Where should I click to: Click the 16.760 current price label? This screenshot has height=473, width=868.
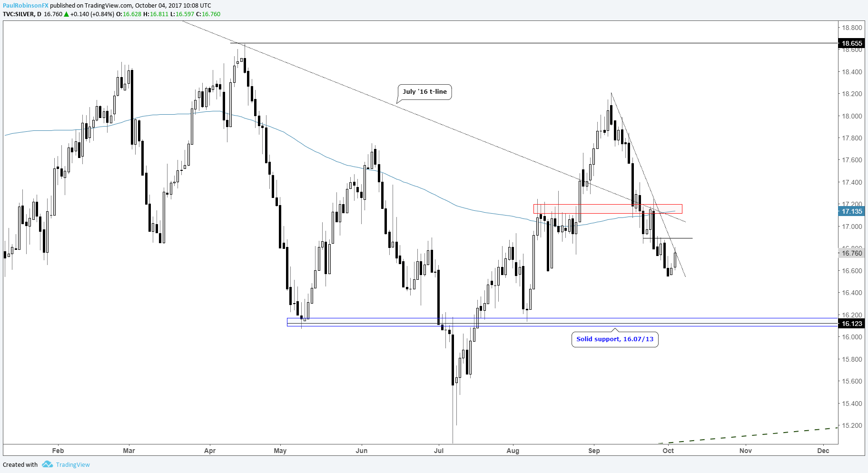click(852, 253)
